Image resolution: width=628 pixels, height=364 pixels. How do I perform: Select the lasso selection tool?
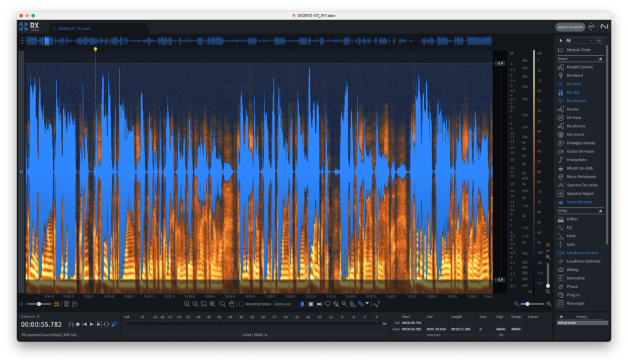click(327, 304)
